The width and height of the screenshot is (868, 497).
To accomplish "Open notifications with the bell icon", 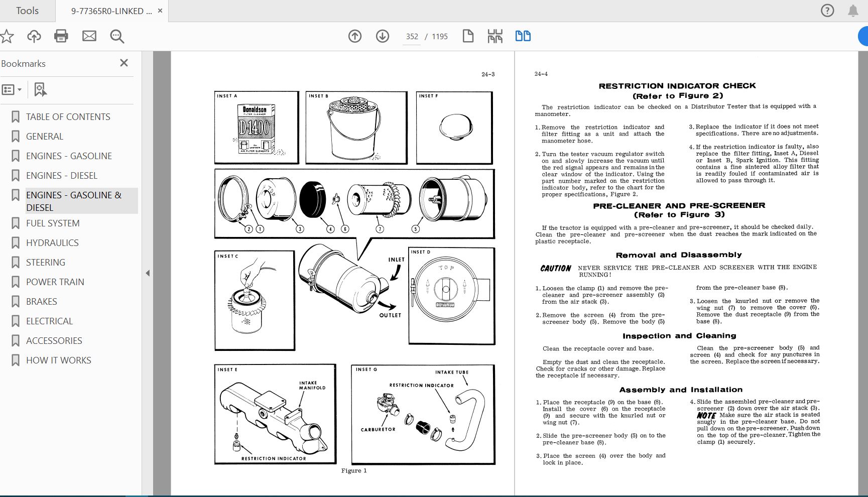I will [851, 10].
